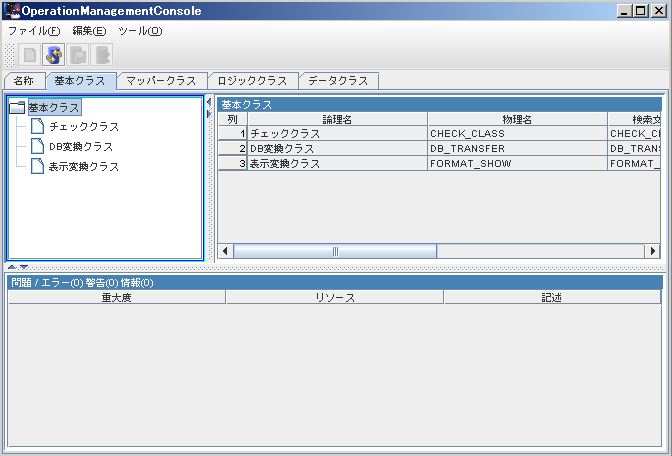Image resolution: width=672 pixels, height=456 pixels.
Task: Switch to the マッパークラス tab
Action: click(x=162, y=81)
